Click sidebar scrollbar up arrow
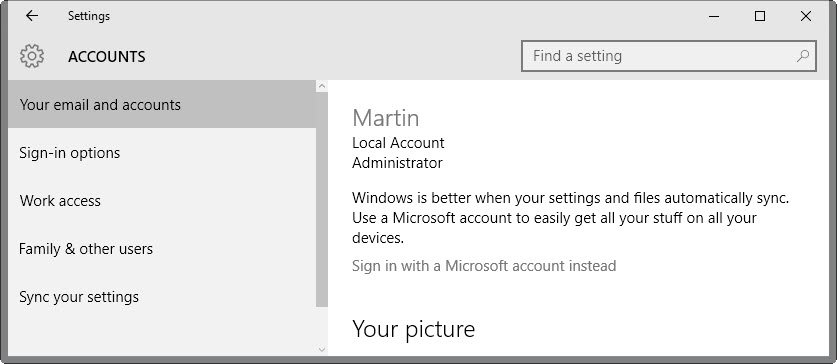837x364 pixels. click(322, 86)
